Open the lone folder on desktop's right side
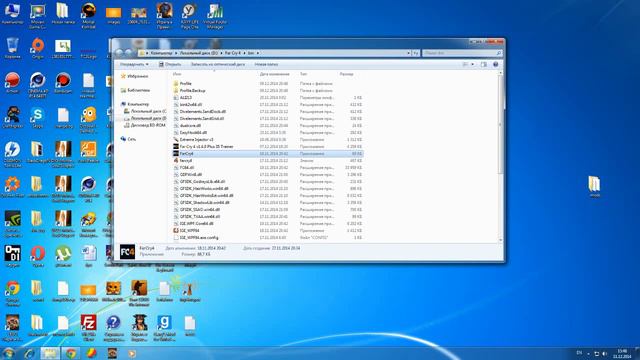 pos(595,187)
